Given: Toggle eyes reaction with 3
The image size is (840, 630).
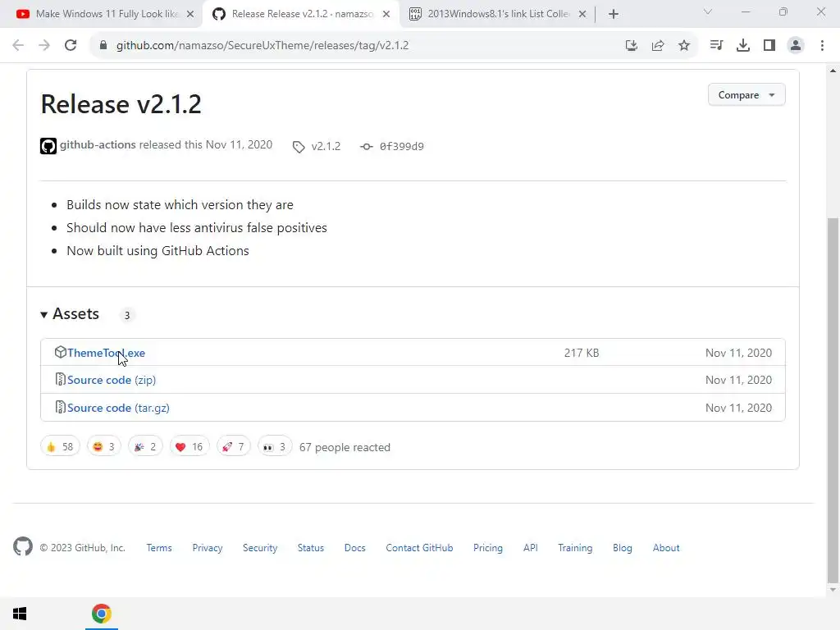Looking at the screenshot, I should pos(275,447).
